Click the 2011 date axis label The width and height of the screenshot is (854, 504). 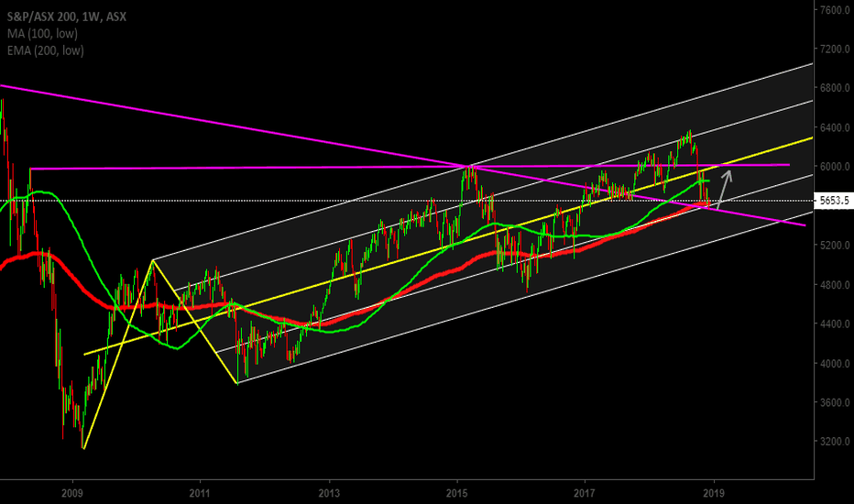[x=200, y=494]
